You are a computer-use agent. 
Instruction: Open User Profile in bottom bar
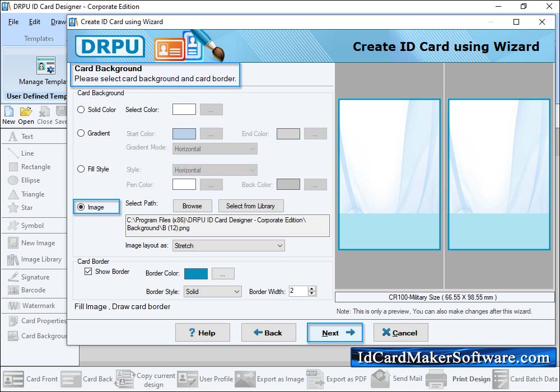[x=205, y=379]
